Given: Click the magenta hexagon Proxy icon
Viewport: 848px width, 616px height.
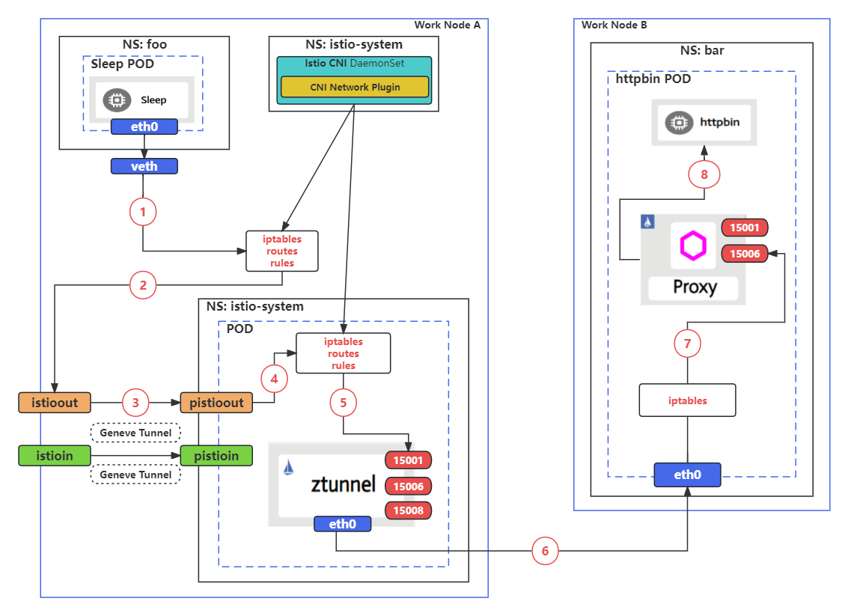Looking at the screenshot, I should point(693,245).
